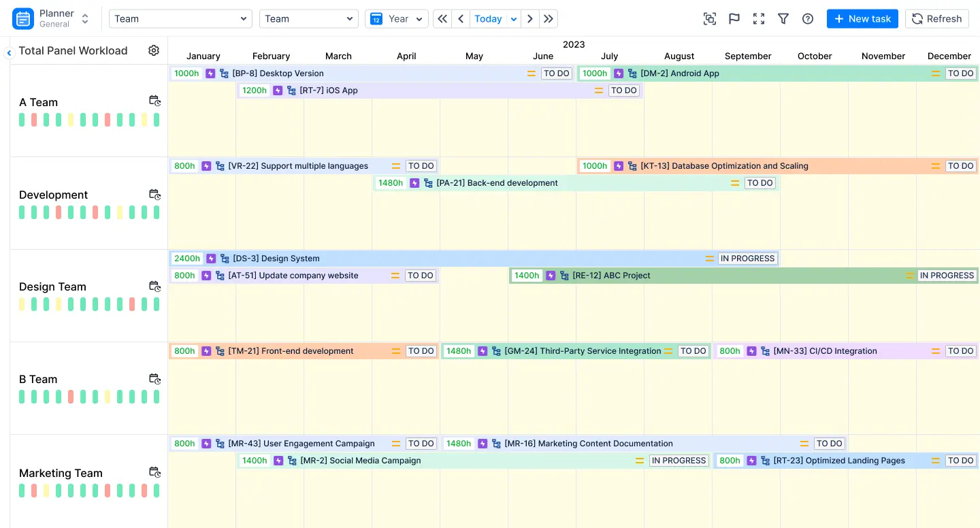
Task: Expand the Planner General workspace switcher
Action: point(84,18)
